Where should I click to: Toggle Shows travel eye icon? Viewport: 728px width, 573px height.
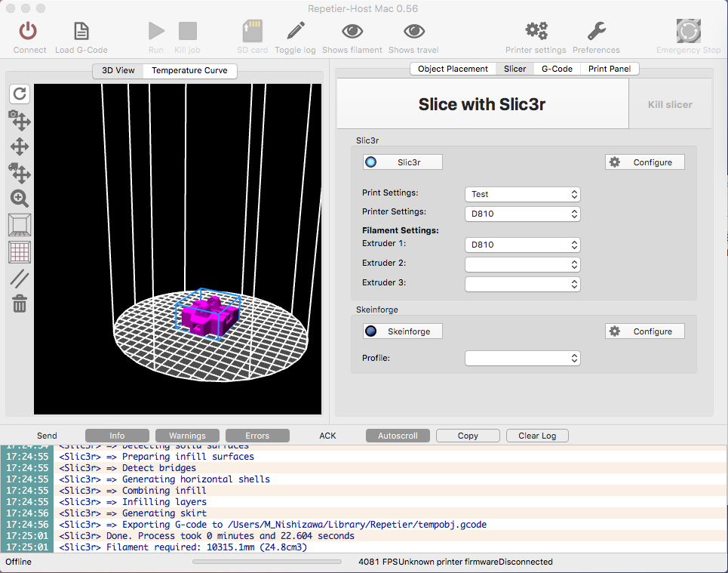coord(413,31)
